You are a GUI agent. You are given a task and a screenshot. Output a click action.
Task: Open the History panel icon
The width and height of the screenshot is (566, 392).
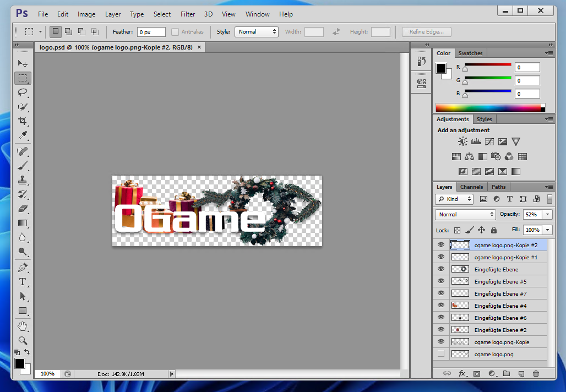tap(421, 61)
